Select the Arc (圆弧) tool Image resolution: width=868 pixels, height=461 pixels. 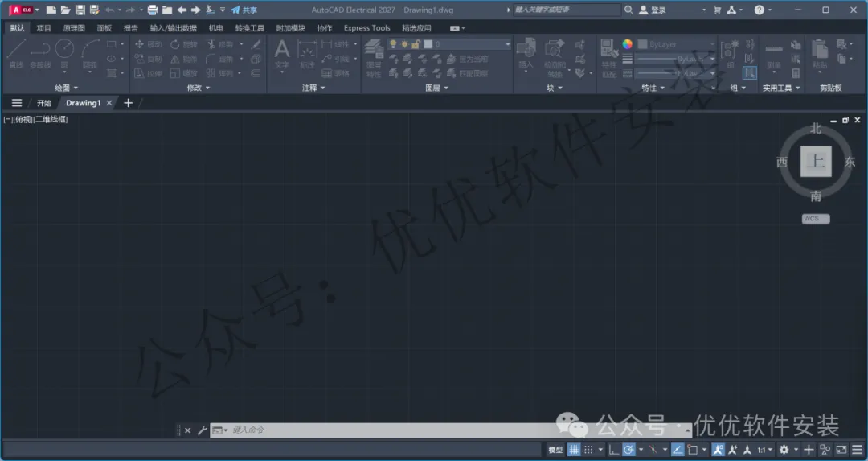click(x=90, y=54)
